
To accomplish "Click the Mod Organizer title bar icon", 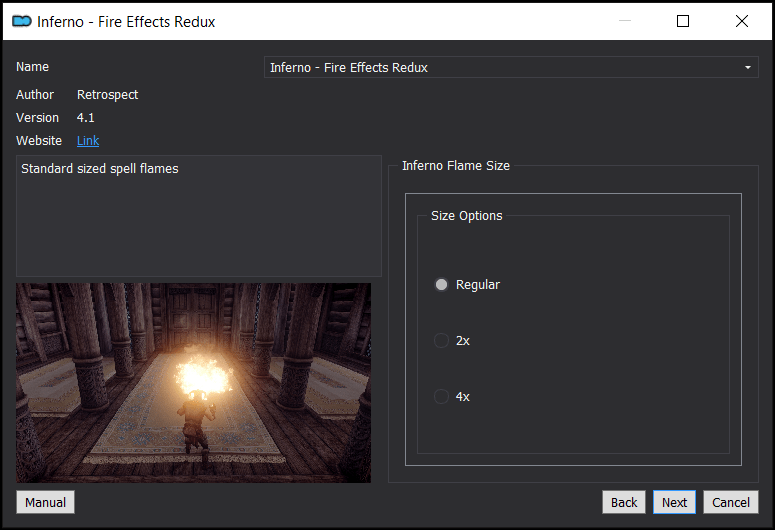I will pyautogui.click(x=22, y=21).
